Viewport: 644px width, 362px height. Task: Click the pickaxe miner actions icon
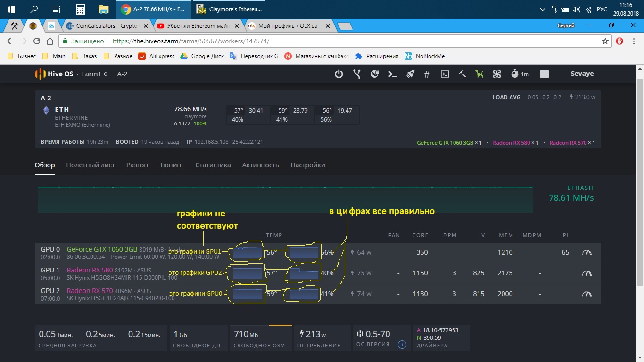click(462, 74)
